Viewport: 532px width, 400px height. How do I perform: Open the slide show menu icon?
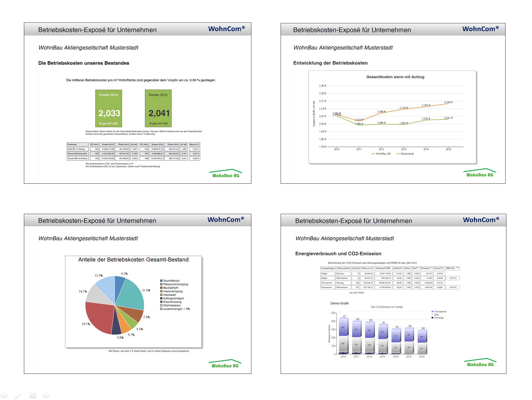point(33,396)
